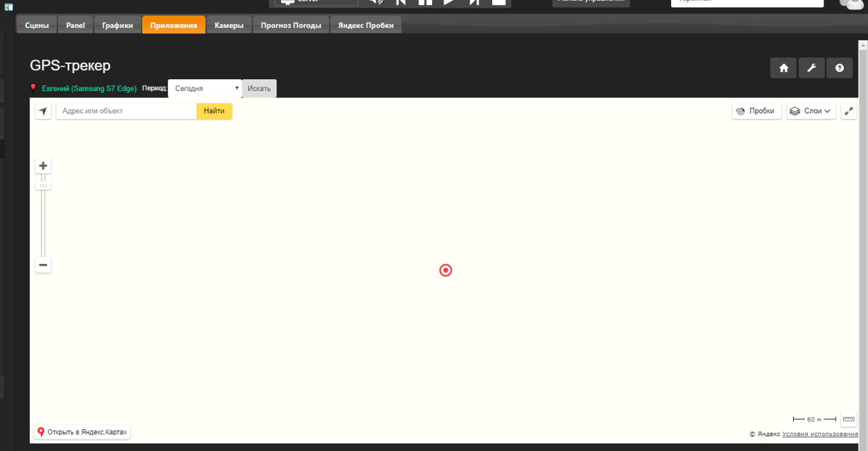Open the Условия использования link
The width and height of the screenshot is (868, 451).
click(820, 434)
